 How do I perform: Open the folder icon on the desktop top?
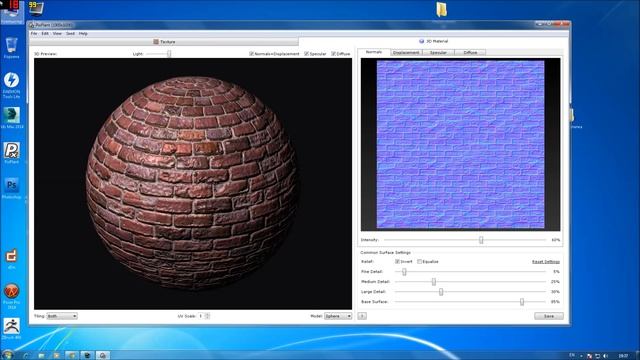[441, 9]
